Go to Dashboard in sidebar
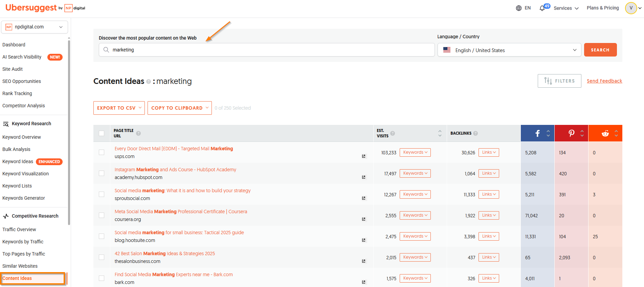 tap(14, 45)
